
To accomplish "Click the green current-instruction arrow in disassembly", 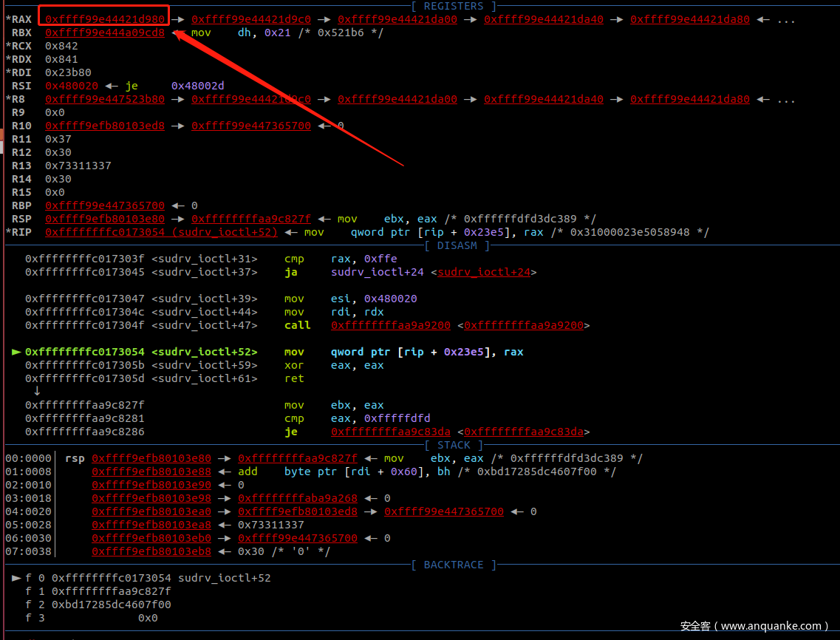I will pyautogui.click(x=16, y=352).
